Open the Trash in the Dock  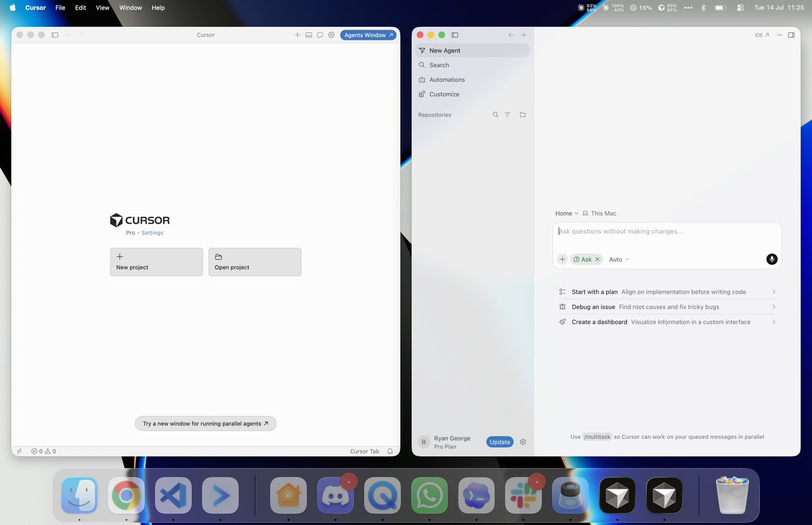734,496
